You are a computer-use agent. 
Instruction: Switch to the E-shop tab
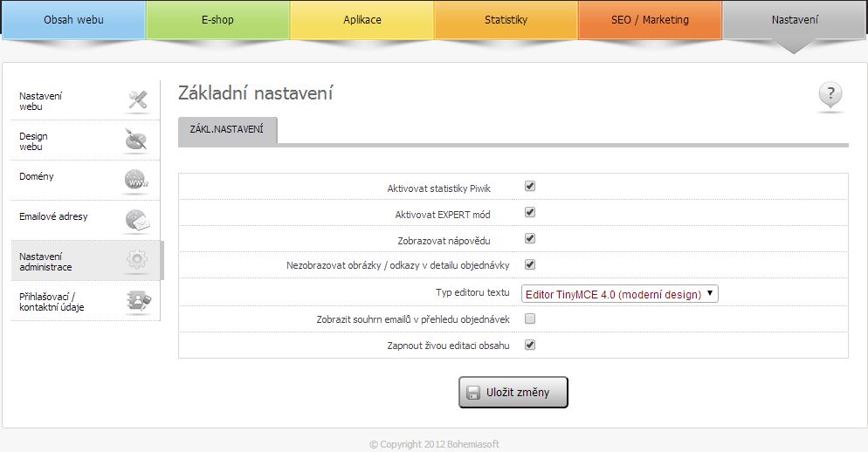217,20
